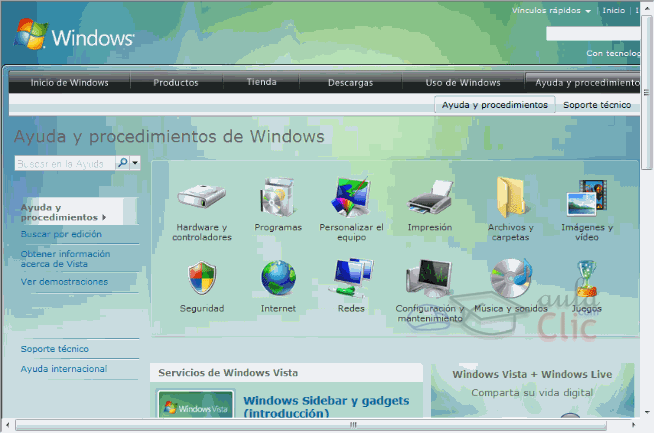
Task: Open Windows Sidebar y gadgets (introducción) link
Action: [x=326, y=406]
